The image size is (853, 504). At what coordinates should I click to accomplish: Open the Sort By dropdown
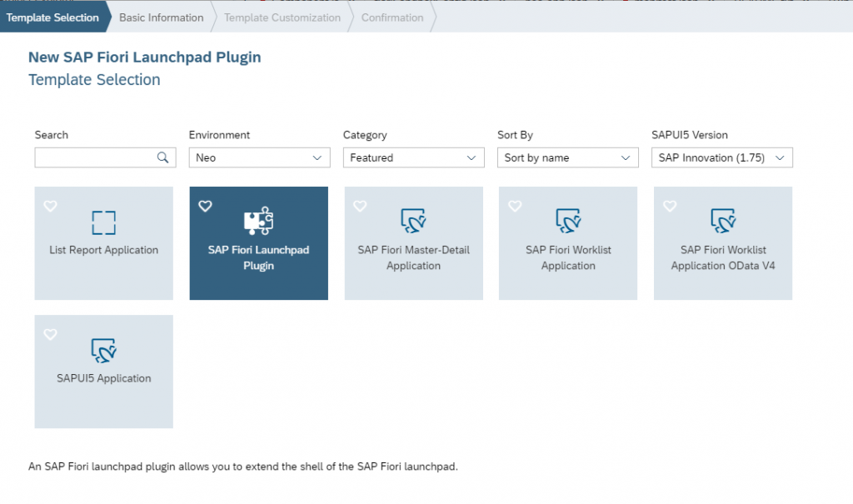click(x=568, y=157)
